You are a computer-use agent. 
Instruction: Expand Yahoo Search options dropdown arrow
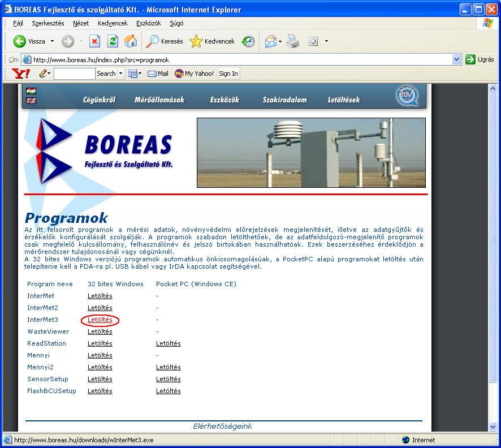click(121, 74)
